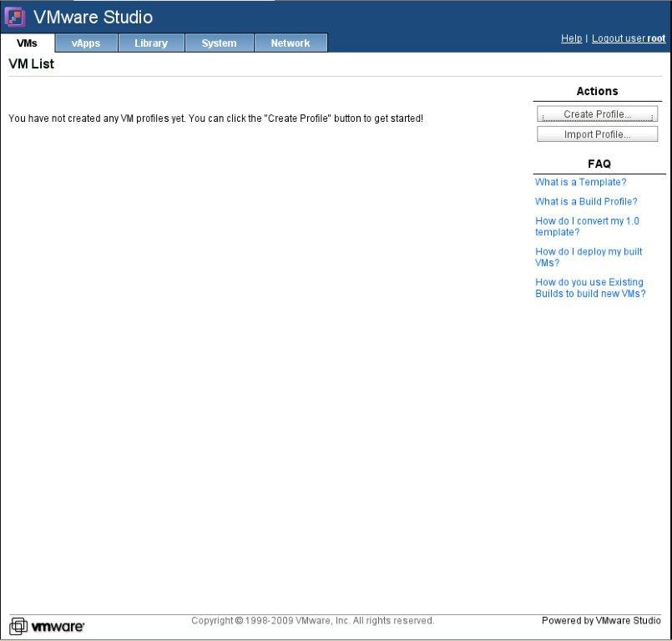The image size is (672, 641).
Task: Open the Network tab
Action: coord(291,43)
